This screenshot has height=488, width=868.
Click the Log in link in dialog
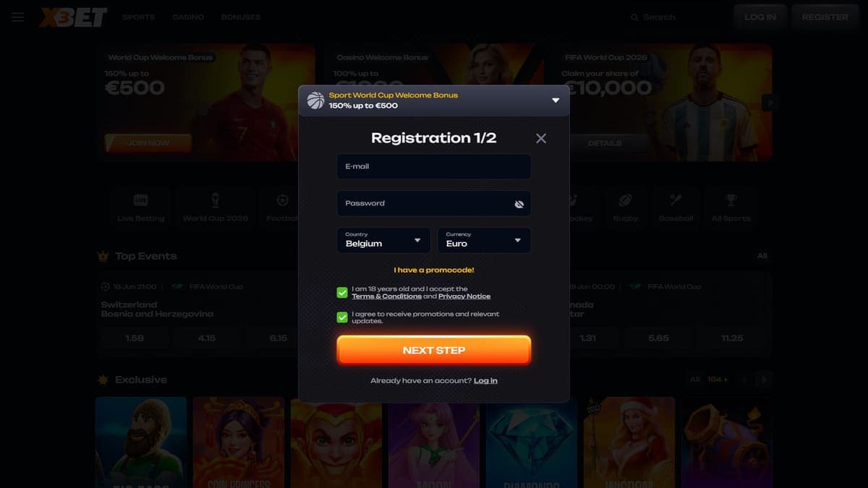(x=485, y=380)
